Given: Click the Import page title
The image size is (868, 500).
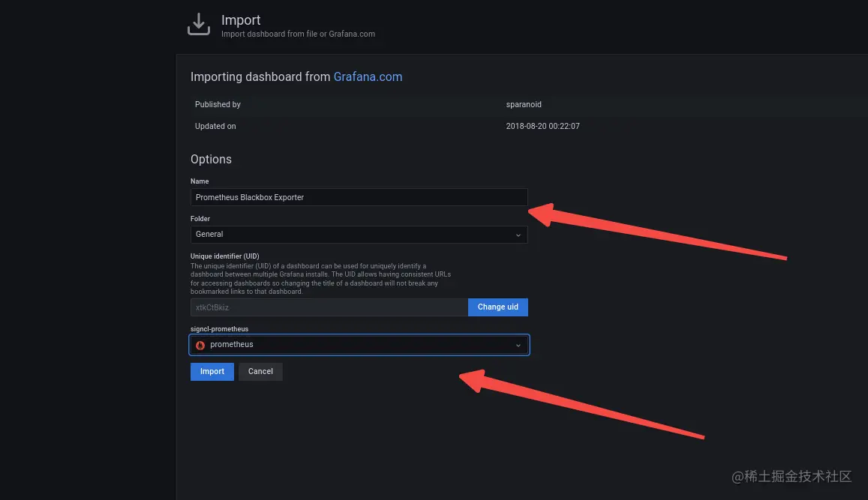Looking at the screenshot, I should click(x=241, y=20).
